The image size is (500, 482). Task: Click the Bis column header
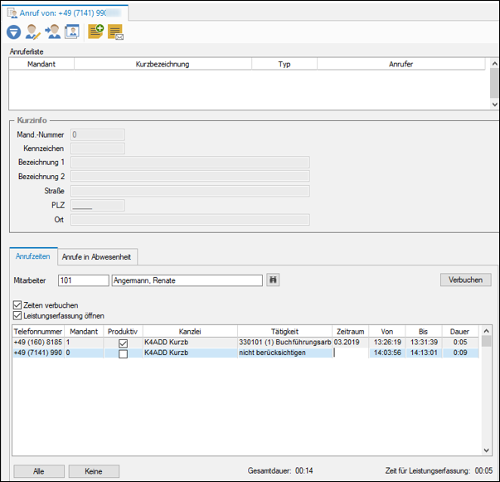click(x=423, y=331)
